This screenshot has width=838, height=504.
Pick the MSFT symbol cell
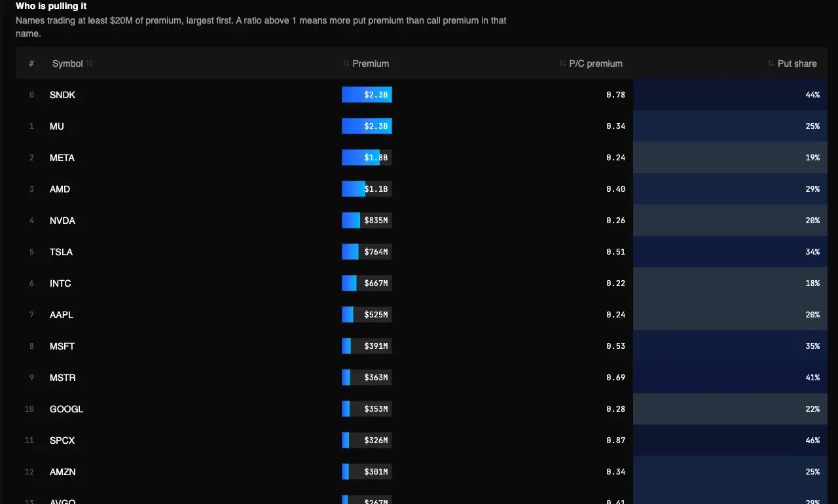point(62,346)
